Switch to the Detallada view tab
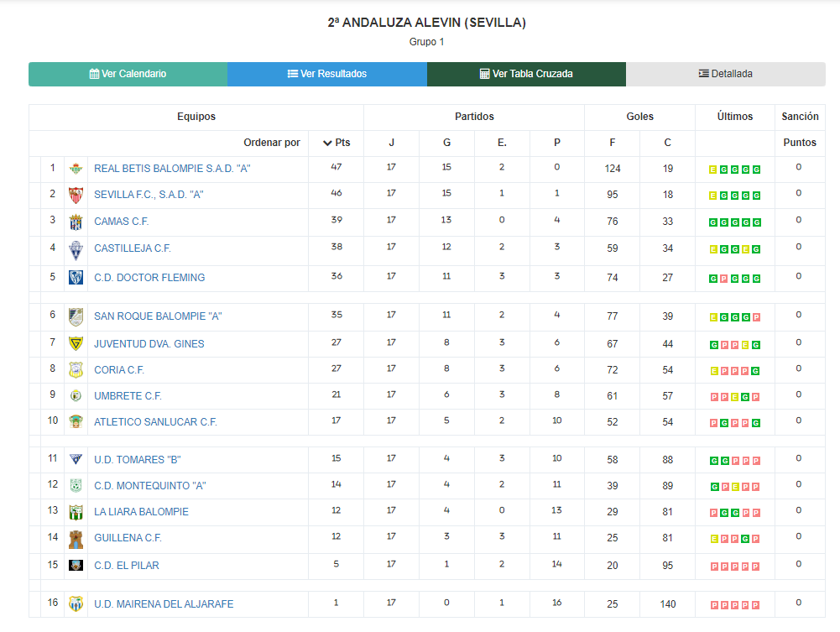This screenshot has width=840, height=632. [726, 74]
